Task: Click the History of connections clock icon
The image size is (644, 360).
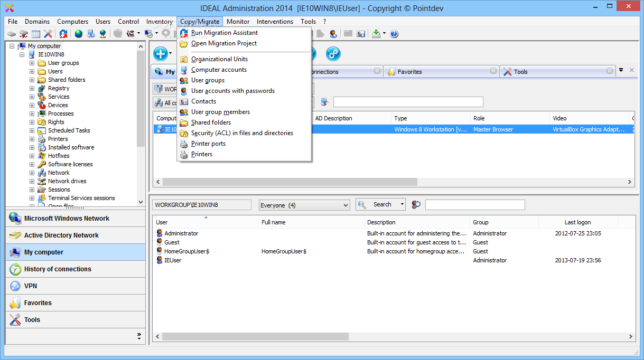Action: (15, 269)
